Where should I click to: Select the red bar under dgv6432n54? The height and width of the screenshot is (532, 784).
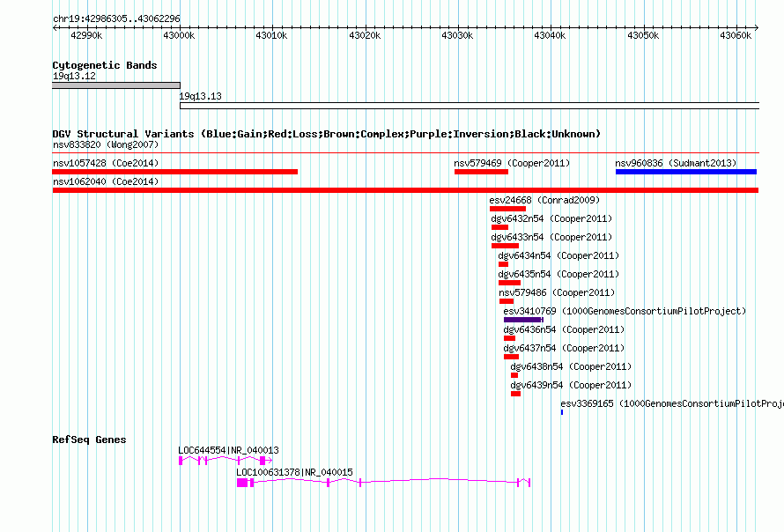tap(500, 227)
